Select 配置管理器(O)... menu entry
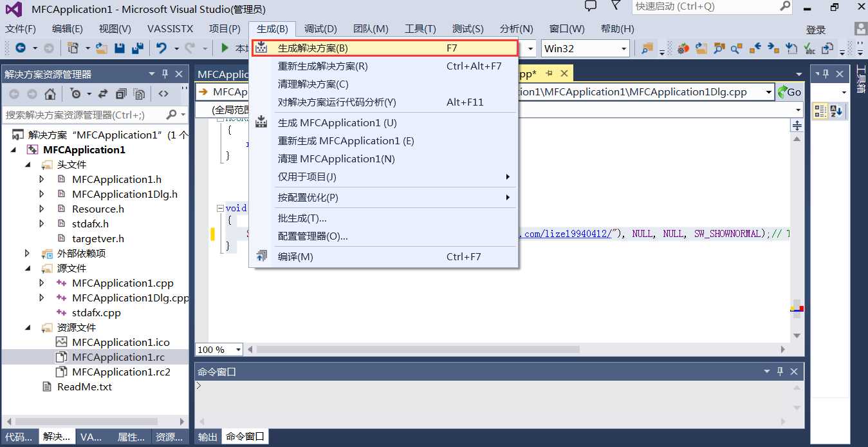 coord(384,236)
